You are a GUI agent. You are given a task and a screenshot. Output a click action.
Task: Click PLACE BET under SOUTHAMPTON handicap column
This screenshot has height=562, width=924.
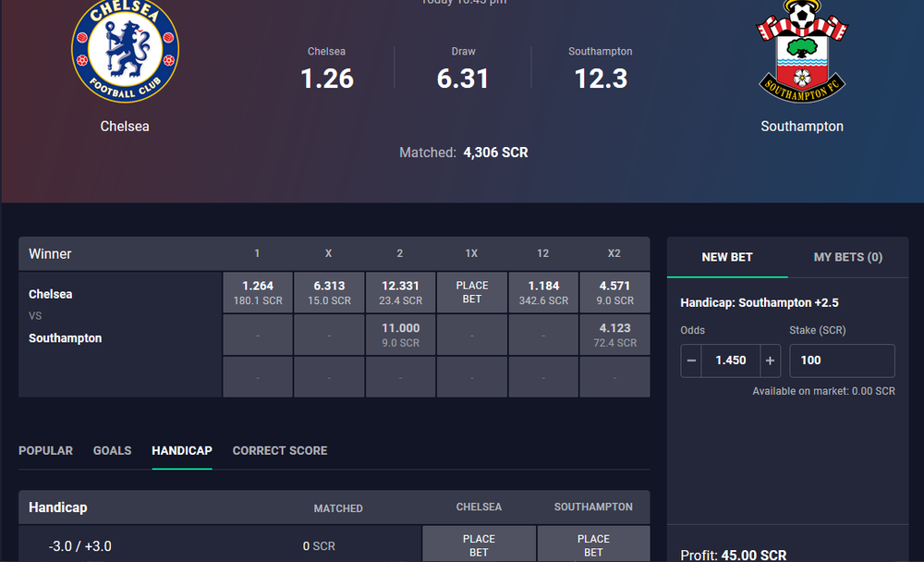pyautogui.click(x=593, y=544)
